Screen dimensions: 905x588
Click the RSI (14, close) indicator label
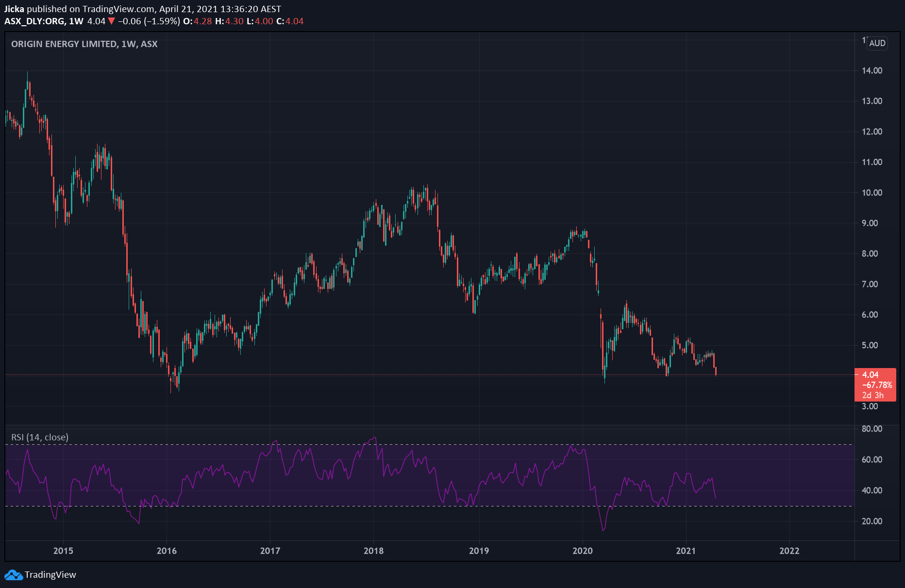tap(40, 437)
